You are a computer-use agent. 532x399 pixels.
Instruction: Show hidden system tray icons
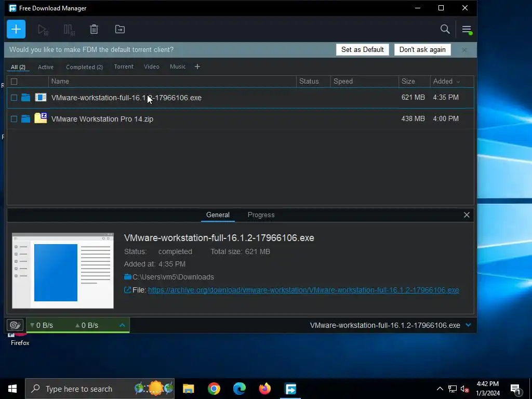[440, 389]
